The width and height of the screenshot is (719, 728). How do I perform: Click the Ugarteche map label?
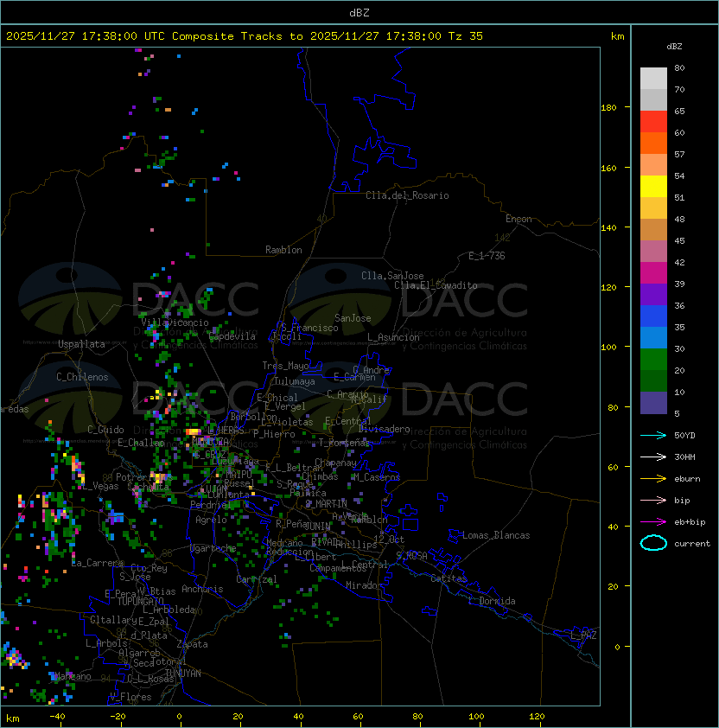point(213,548)
